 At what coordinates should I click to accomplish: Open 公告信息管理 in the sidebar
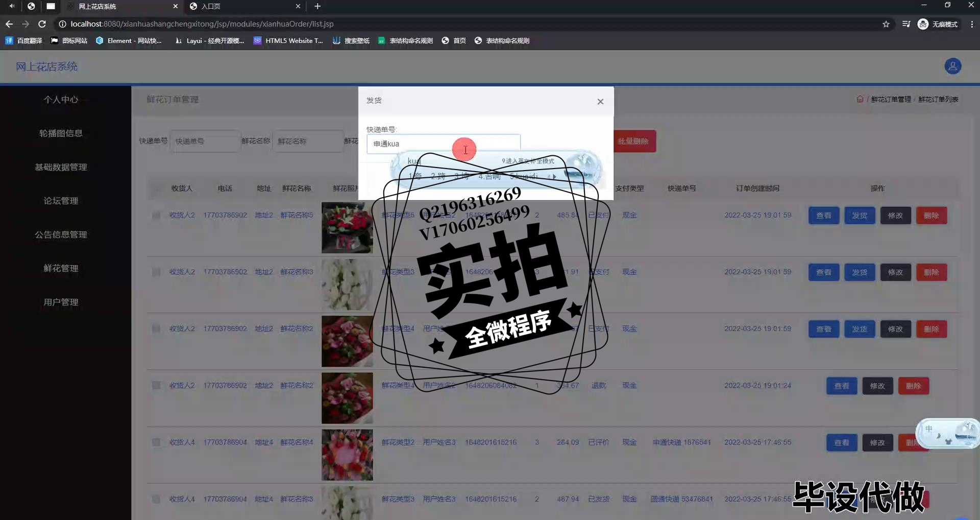coord(61,234)
